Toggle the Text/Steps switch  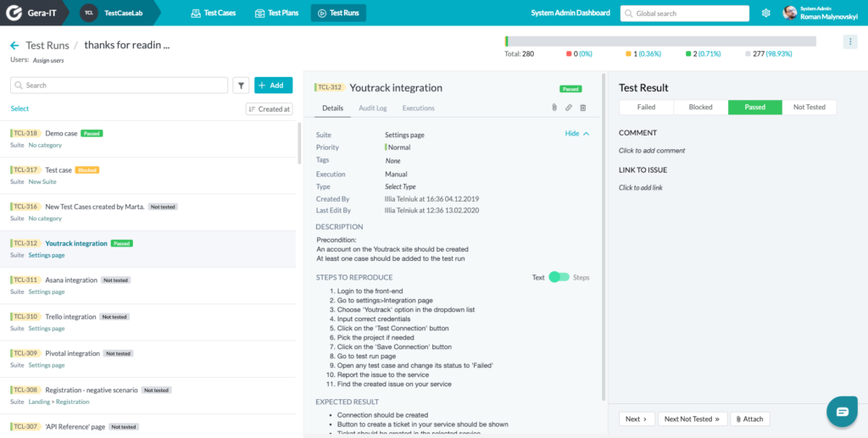tap(559, 277)
